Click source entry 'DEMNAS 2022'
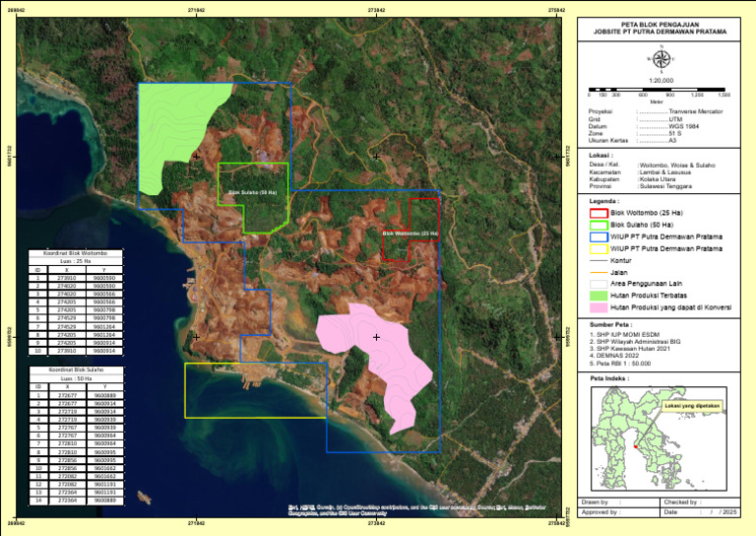This screenshot has height=536, width=756. point(614,356)
